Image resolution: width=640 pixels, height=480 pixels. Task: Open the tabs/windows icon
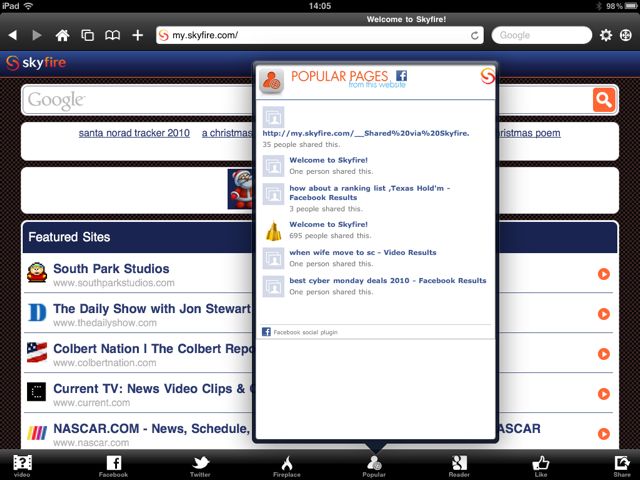pyautogui.click(x=87, y=35)
